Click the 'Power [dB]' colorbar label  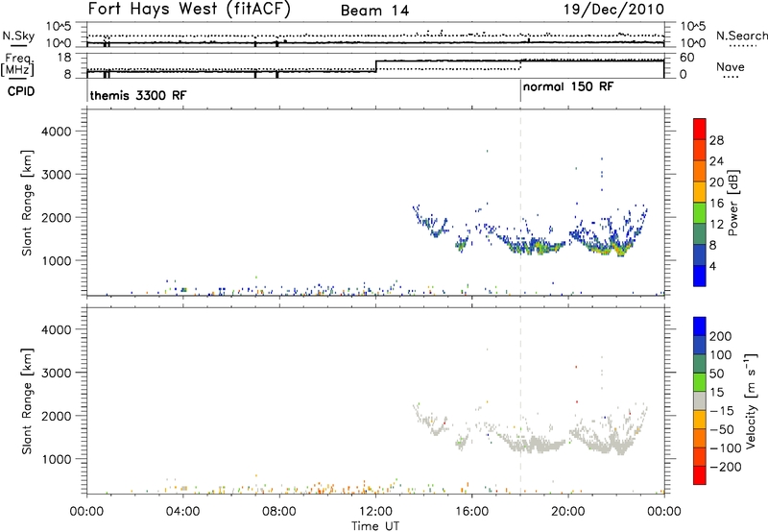point(733,203)
